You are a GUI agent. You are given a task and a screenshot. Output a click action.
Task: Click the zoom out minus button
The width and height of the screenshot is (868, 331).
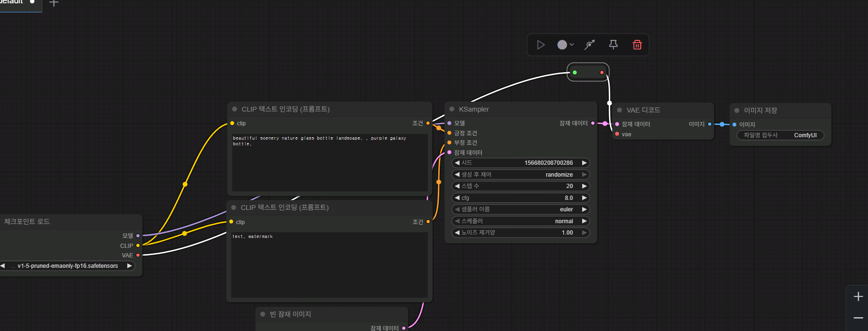(x=858, y=318)
